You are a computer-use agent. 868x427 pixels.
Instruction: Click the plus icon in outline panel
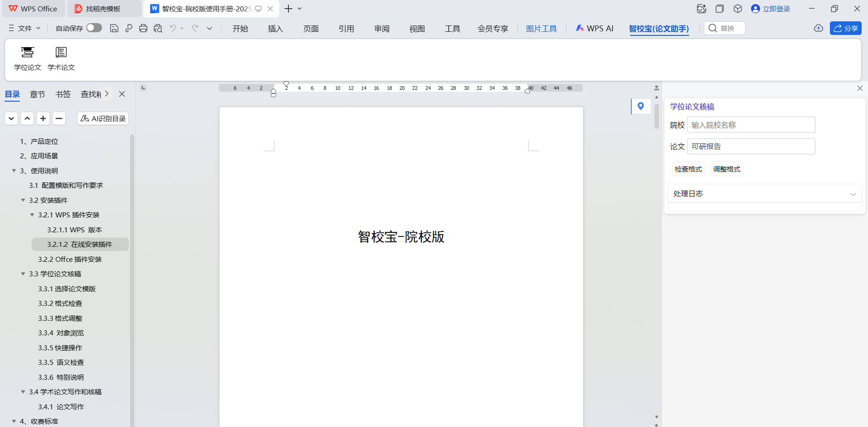tap(43, 118)
